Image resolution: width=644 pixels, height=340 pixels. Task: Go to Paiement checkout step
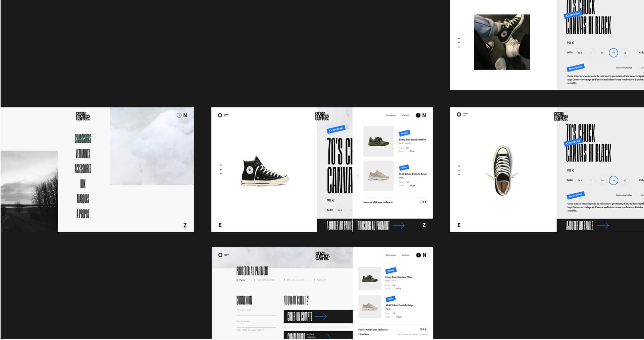click(x=320, y=280)
